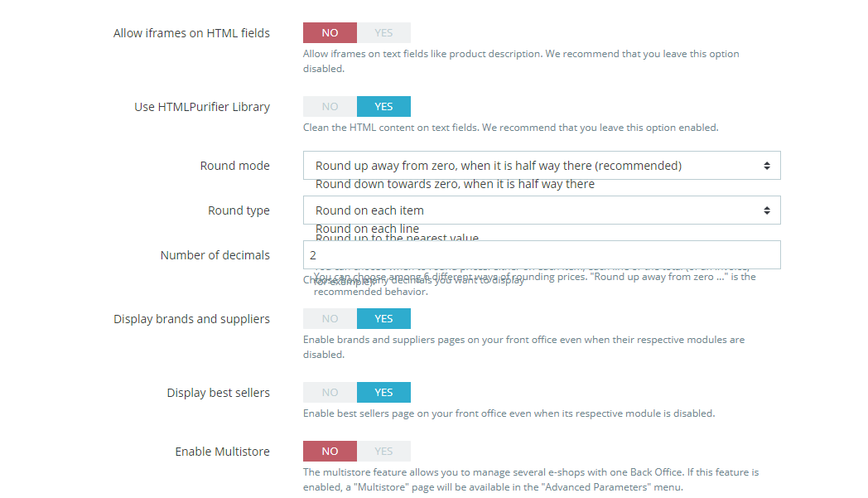Pick the 'Round on each line' option

[367, 229]
